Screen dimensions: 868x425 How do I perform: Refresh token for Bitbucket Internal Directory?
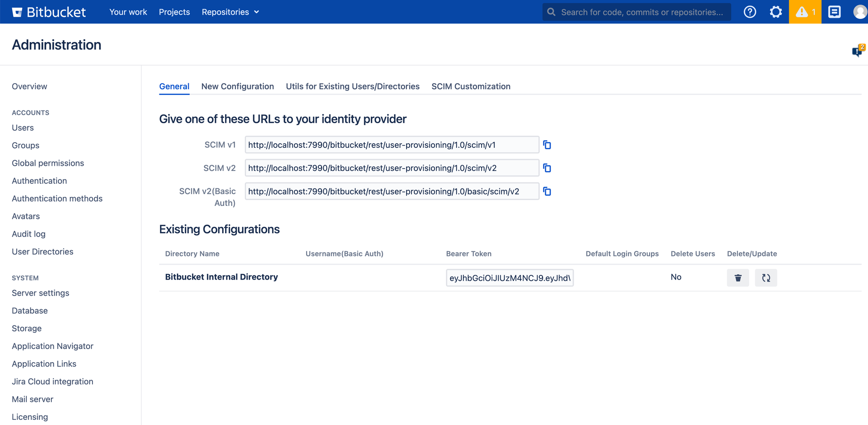[766, 278]
